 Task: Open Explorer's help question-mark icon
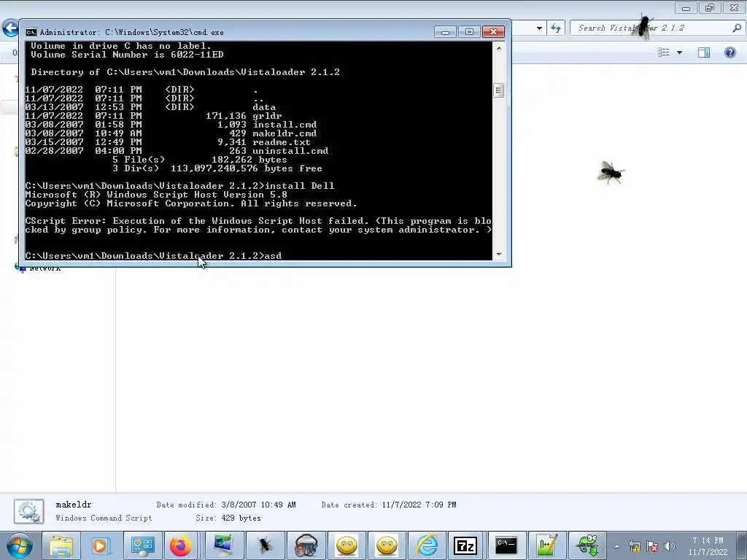click(729, 52)
